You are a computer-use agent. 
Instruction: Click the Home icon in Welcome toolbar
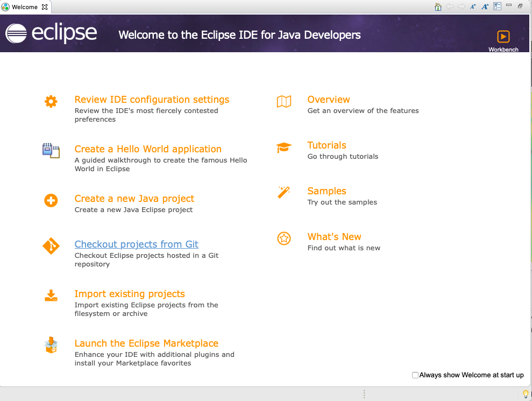438,6
